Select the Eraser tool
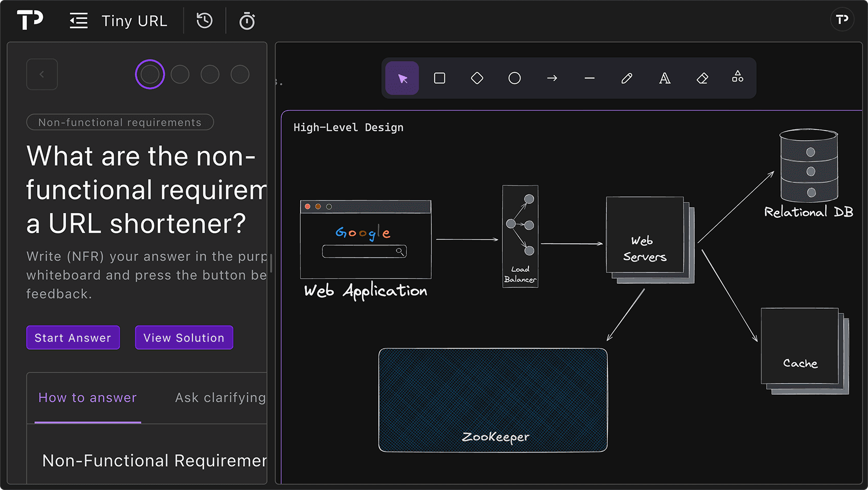 (702, 78)
